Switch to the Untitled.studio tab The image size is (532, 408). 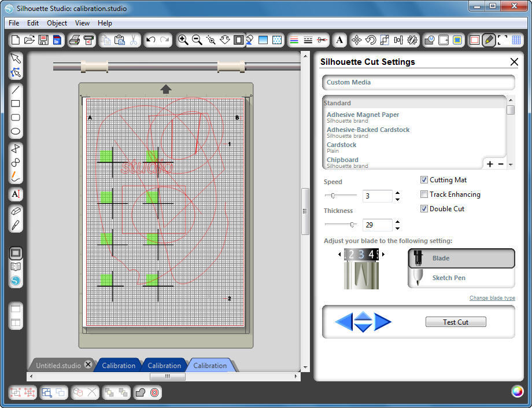58,365
